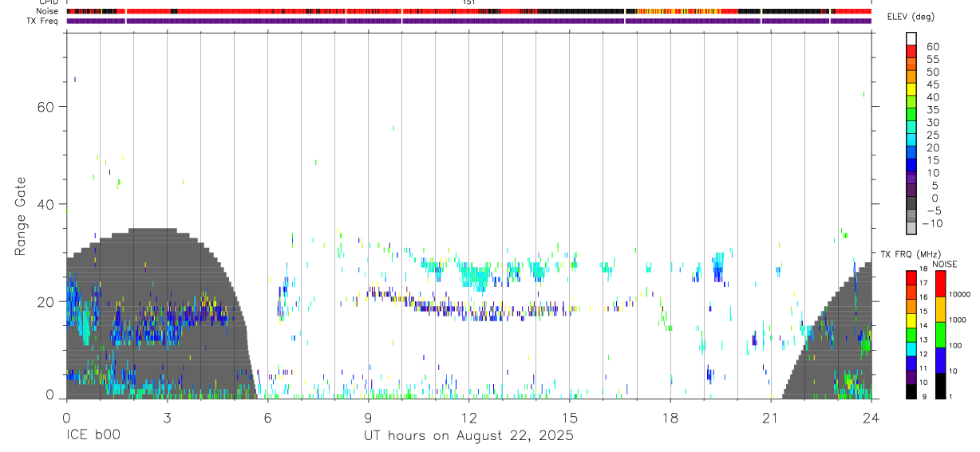Click the 'ICE b00' radar beam label
This screenshot has height=452, width=980.
coord(92,436)
